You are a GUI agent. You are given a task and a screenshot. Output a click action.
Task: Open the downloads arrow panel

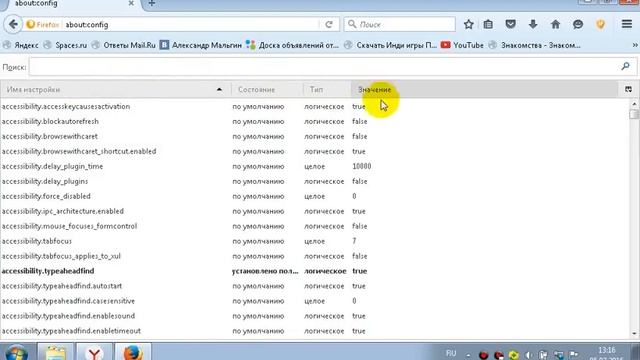coord(533,24)
